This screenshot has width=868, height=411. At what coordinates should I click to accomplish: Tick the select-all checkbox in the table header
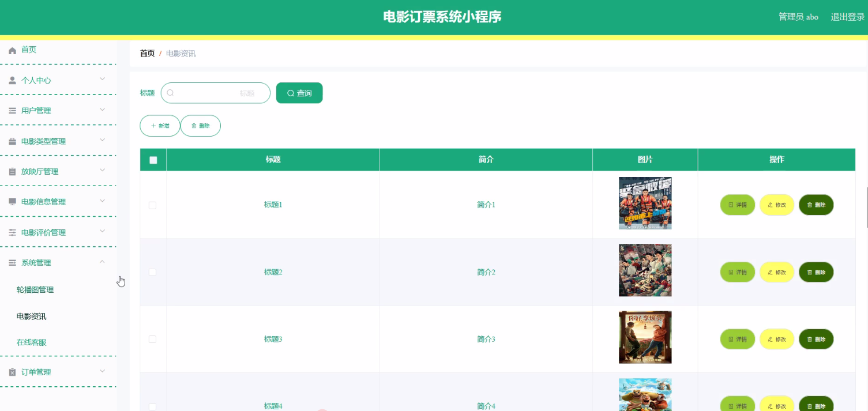pyautogui.click(x=153, y=160)
